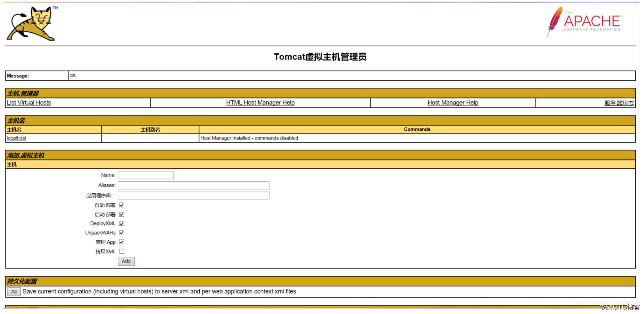
Task: Enable the 拷贝XML checkbox
Action: 121,251
